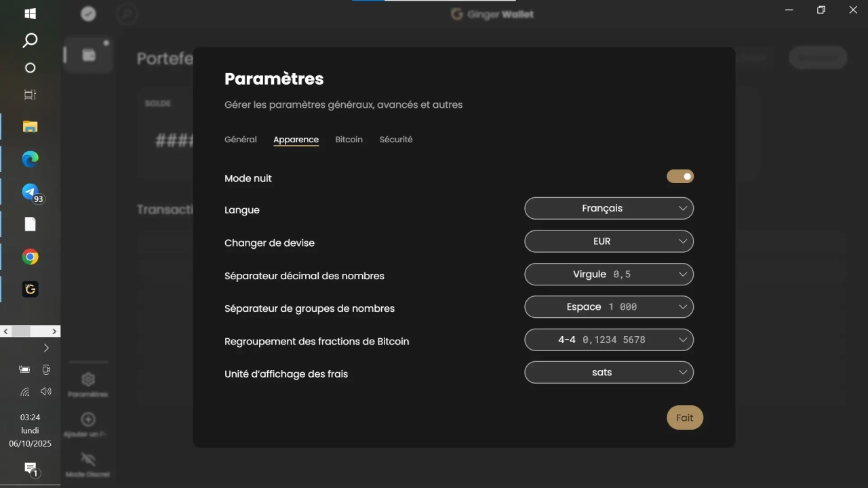The image size is (868, 488).
Task: Click the checkmark status icon at top
Action: (x=88, y=14)
